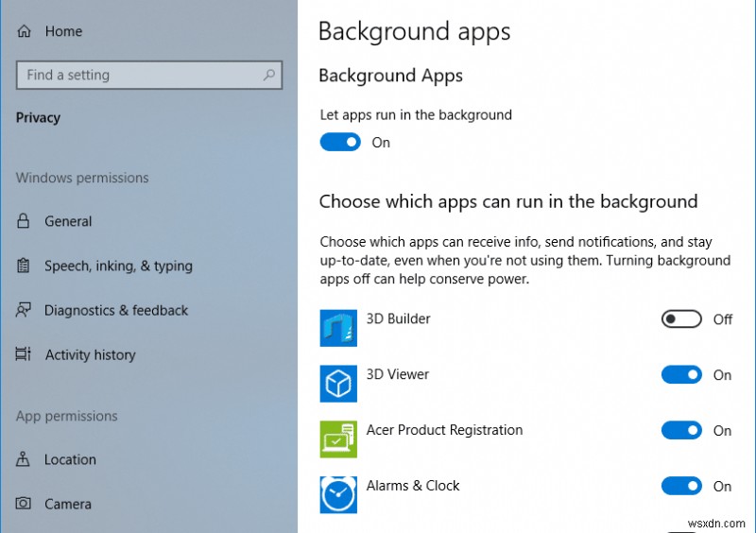Viewport: 756px width, 533px height.
Task: Enable 3D Builder background toggle
Action: [x=681, y=318]
